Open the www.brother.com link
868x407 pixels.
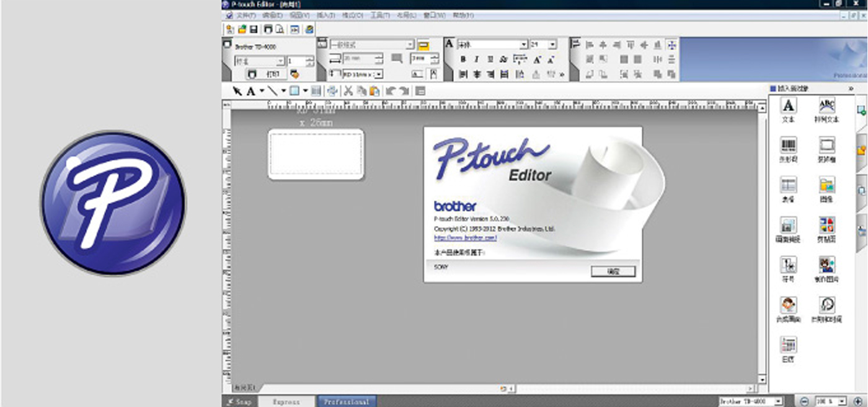click(466, 237)
